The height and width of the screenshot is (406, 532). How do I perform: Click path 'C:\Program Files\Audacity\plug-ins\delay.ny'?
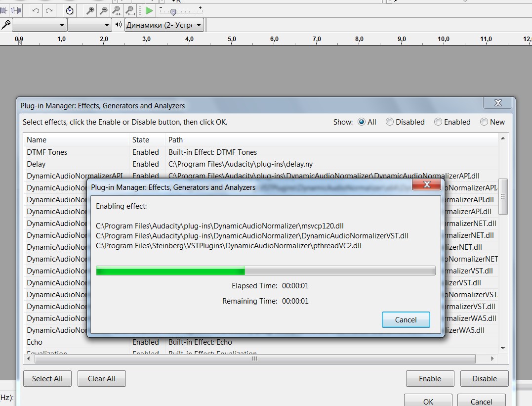coord(241,164)
